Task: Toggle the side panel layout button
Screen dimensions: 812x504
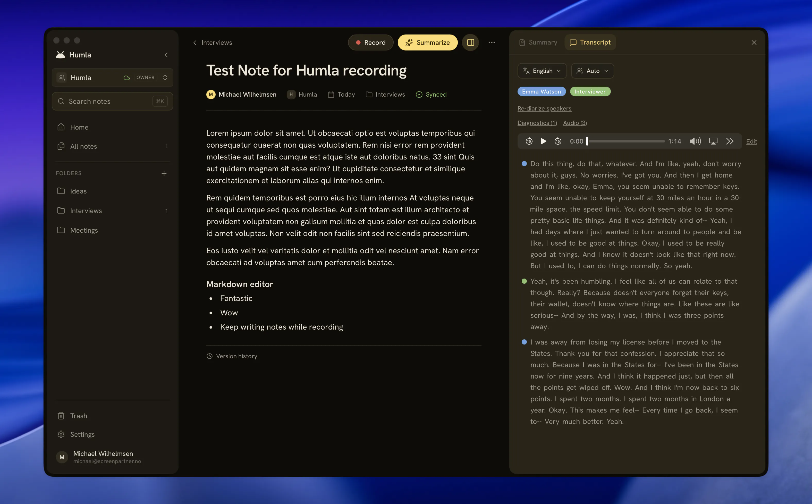Action: click(x=470, y=42)
